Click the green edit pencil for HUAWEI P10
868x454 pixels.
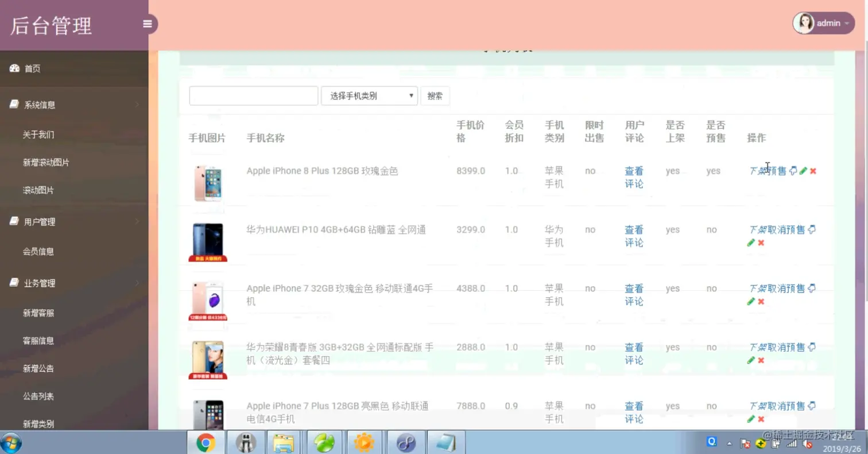[x=751, y=243]
